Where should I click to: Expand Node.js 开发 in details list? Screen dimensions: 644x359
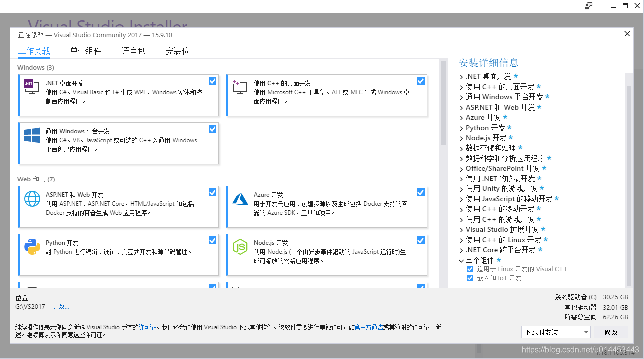(461, 138)
